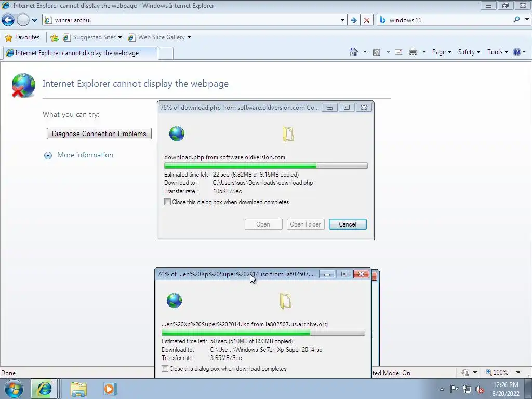Open Suggested Sites dropdown
532x399 pixels.
92,37
